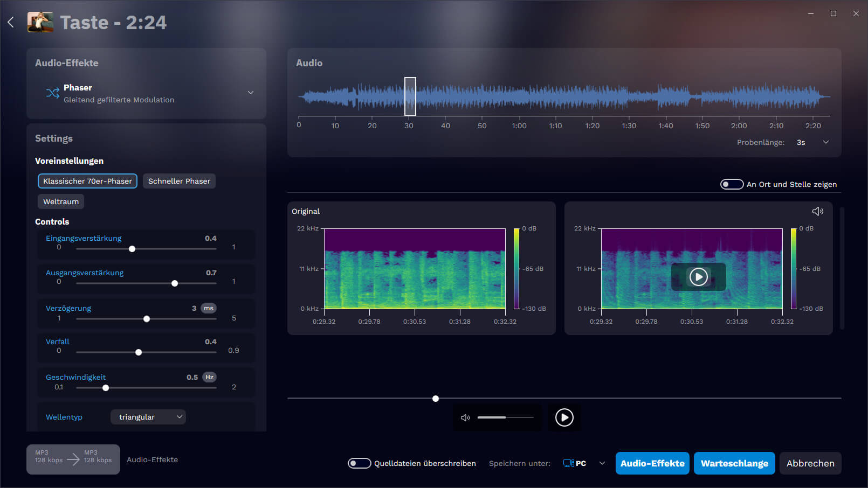Viewport: 868px width, 488px height.
Task: Click the back arrow to return
Action: [x=10, y=22]
